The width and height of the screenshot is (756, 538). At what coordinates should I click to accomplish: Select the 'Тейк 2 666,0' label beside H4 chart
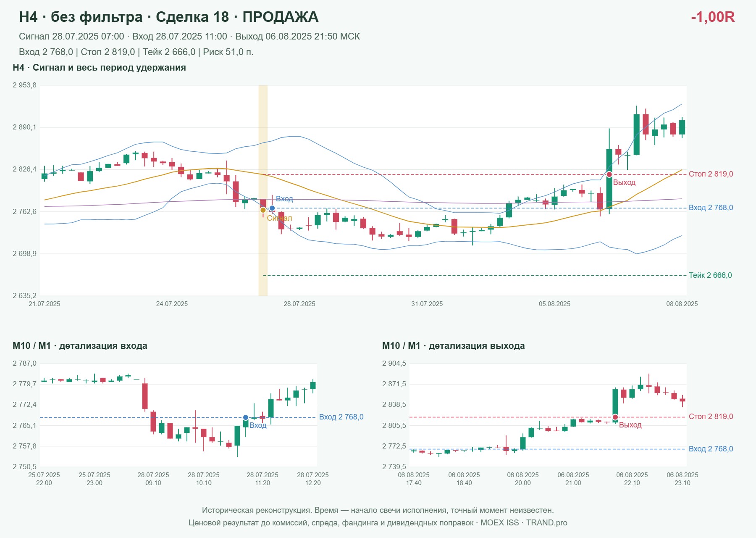[x=710, y=275]
